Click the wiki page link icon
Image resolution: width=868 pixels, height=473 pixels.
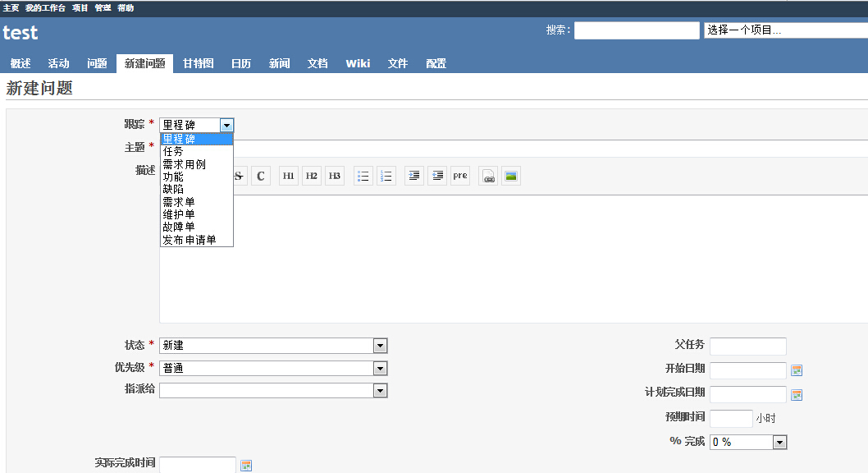pos(488,176)
